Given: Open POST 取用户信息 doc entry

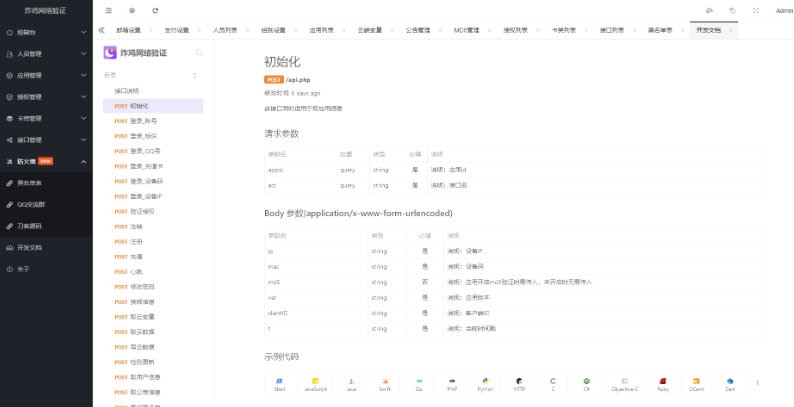Looking at the screenshot, I should [153, 377].
